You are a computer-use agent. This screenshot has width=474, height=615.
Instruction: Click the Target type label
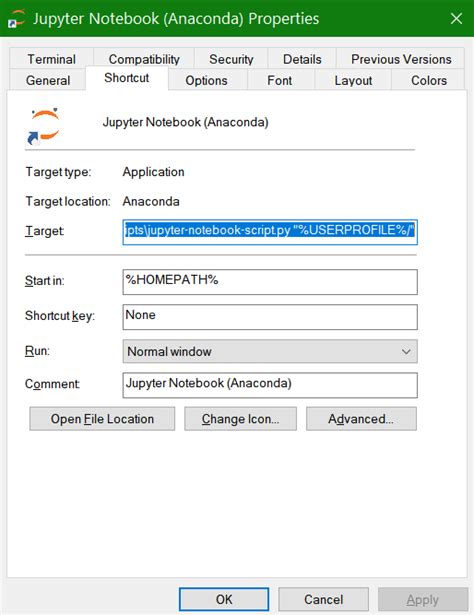(58, 172)
